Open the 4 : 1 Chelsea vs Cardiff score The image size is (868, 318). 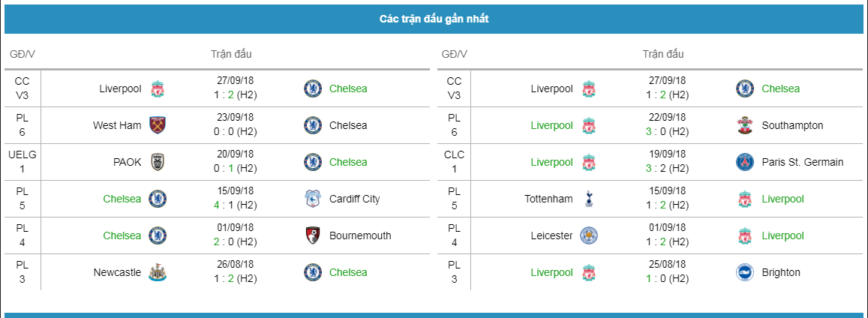tap(236, 205)
